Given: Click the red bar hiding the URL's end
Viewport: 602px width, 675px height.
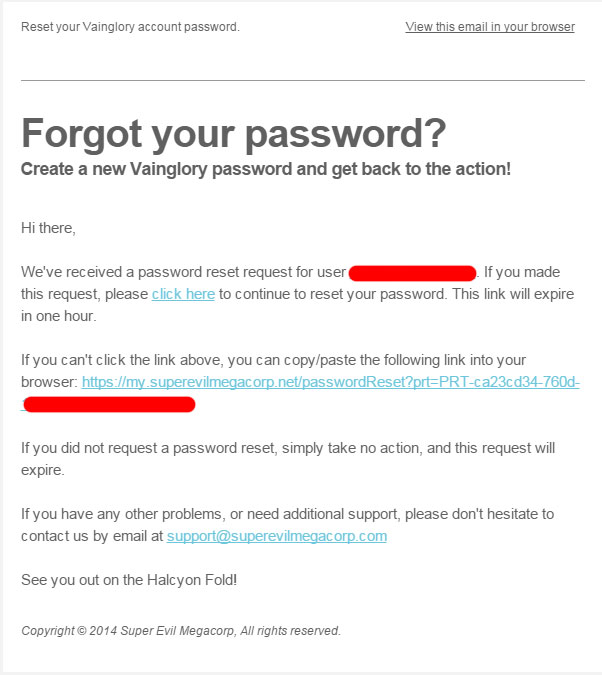Looking at the screenshot, I should tap(109, 405).
